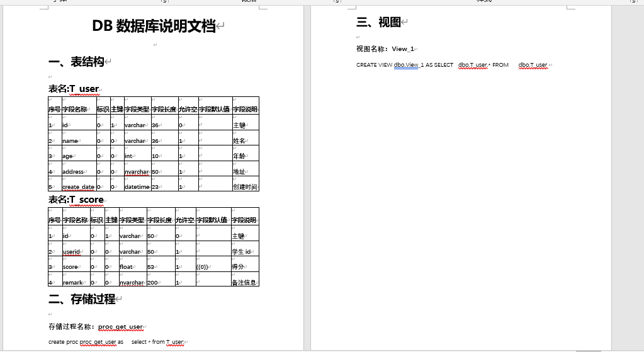Click 字段默认值 header in T_user table
Viewport: 644px width, 352px height.
click(x=215, y=106)
